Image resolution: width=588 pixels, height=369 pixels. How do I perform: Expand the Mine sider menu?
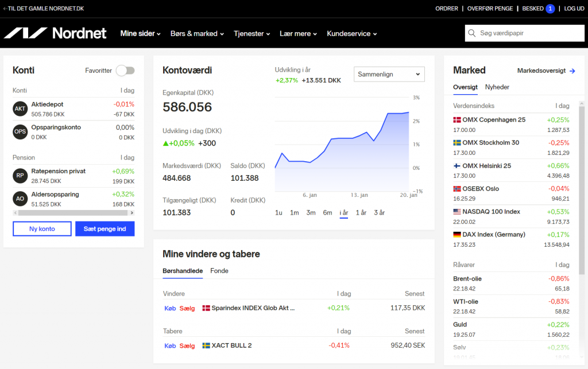pyautogui.click(x=140, y=33)
